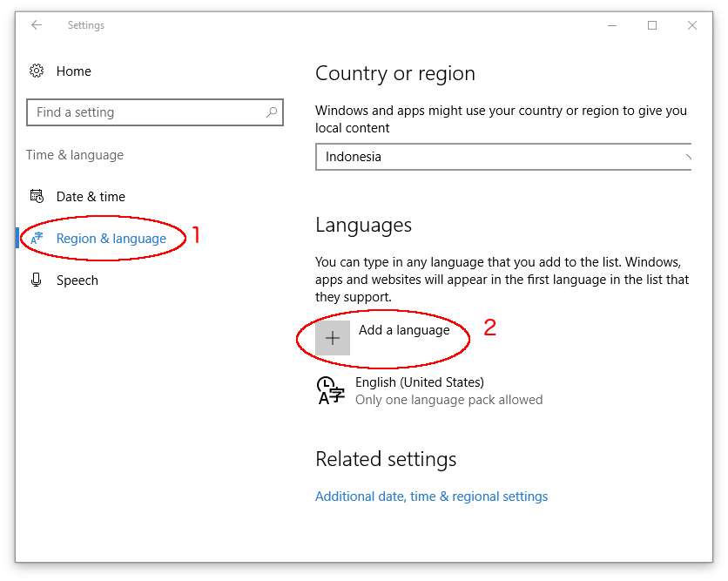Maximize the Settings window

point(652,25)
